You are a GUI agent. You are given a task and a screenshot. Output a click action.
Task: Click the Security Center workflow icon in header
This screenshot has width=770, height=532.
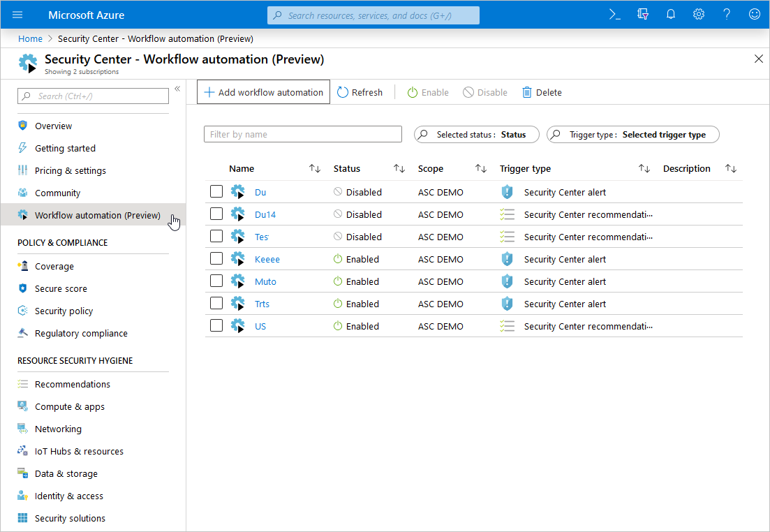pos(28,64)
